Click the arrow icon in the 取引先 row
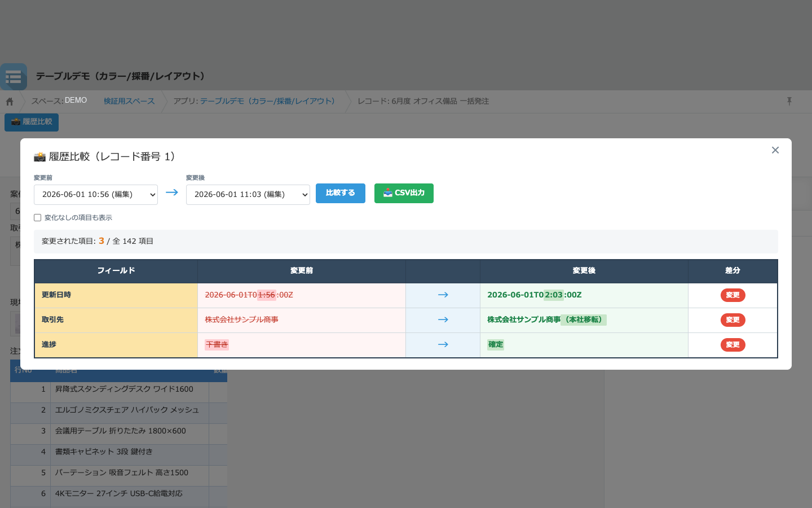 click(x=443, y=320)
